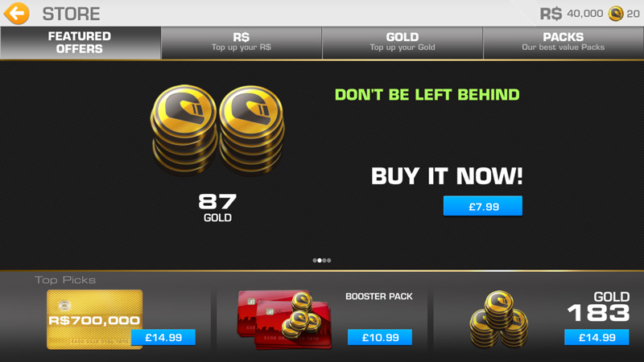
Task: Buy the Booster Pack for £10.99
Action: 380,337
